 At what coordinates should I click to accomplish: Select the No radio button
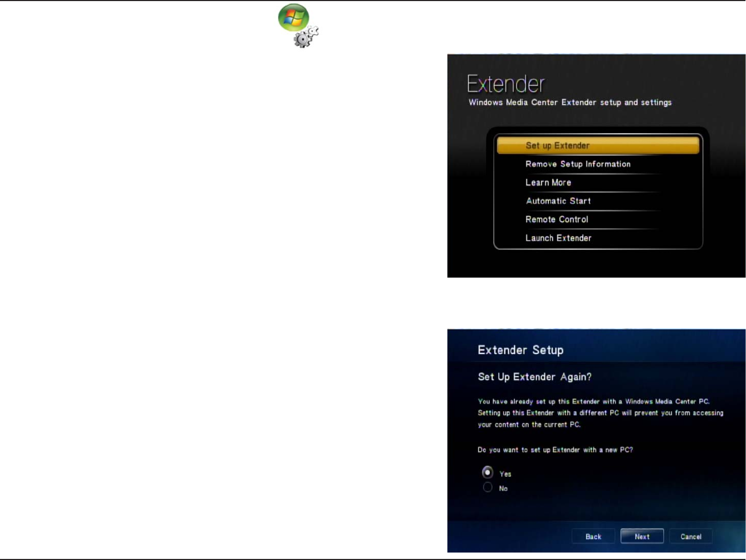(x=487, y=488)
